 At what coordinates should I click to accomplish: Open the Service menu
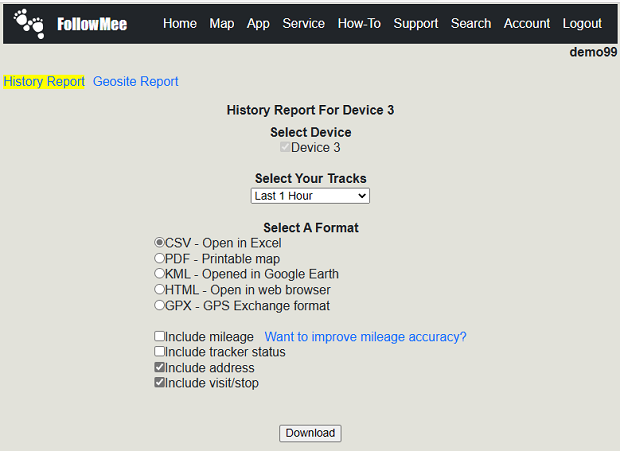pos(304,24)
